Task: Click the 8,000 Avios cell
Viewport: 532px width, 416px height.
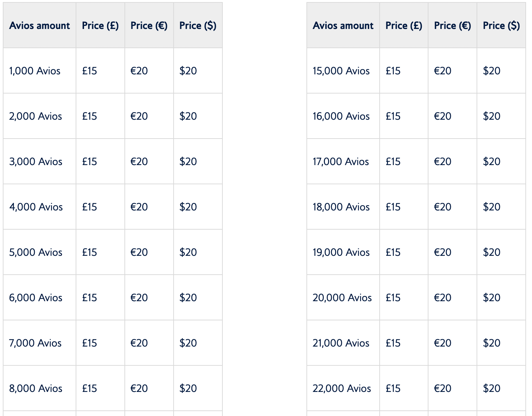Action: click(x=36, y=388)
